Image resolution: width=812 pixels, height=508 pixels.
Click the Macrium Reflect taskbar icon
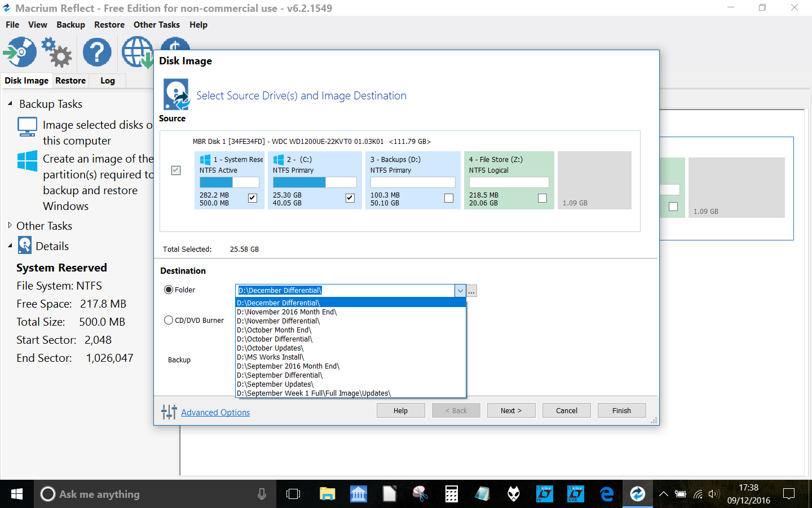638,494
